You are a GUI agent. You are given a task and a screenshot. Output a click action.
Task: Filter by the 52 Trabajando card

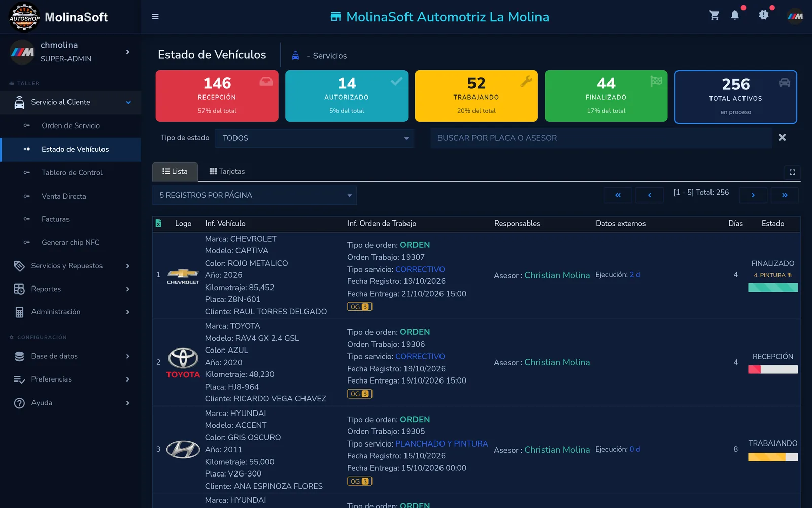tap(477, 96)
